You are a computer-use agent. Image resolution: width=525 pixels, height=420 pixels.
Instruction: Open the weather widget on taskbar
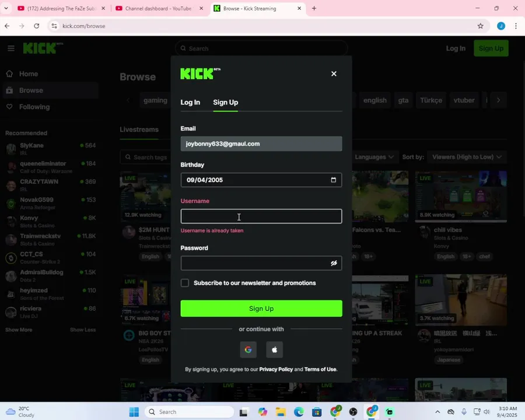21,412
